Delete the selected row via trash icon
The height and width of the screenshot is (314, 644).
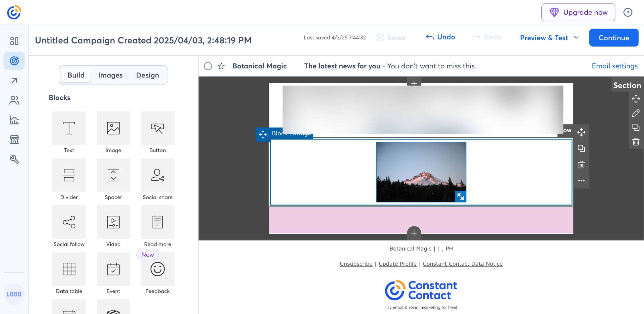click(x=581, y=165)
